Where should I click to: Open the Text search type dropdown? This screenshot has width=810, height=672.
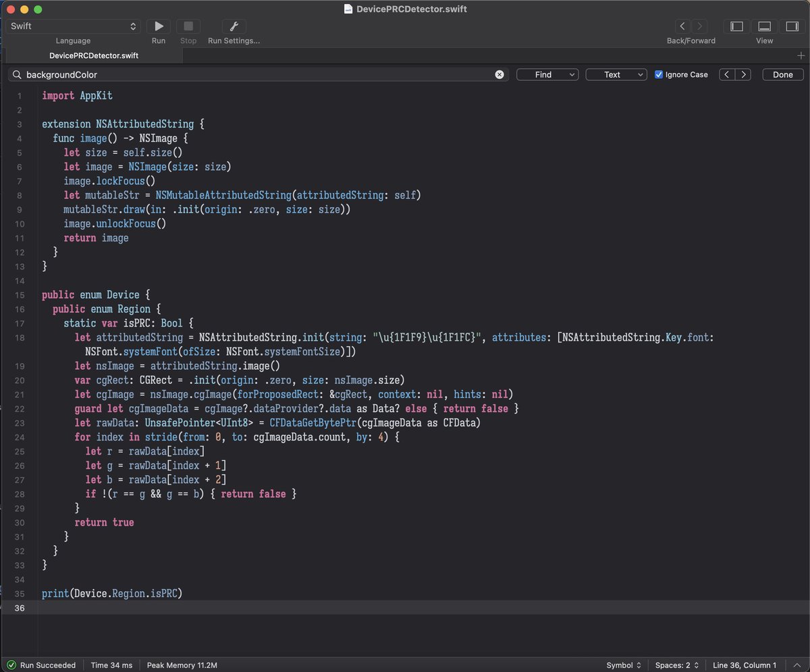click(x=616, y=75)
